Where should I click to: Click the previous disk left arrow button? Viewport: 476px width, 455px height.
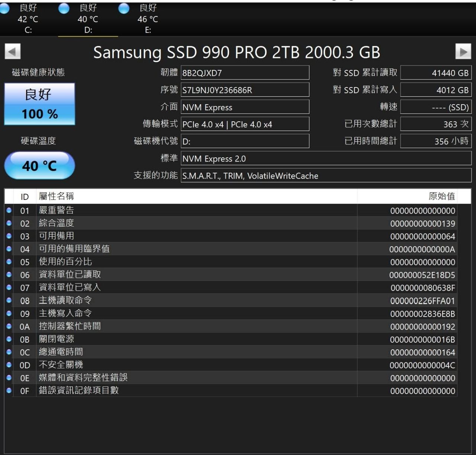pyautogui.click(x=12, y=52)
